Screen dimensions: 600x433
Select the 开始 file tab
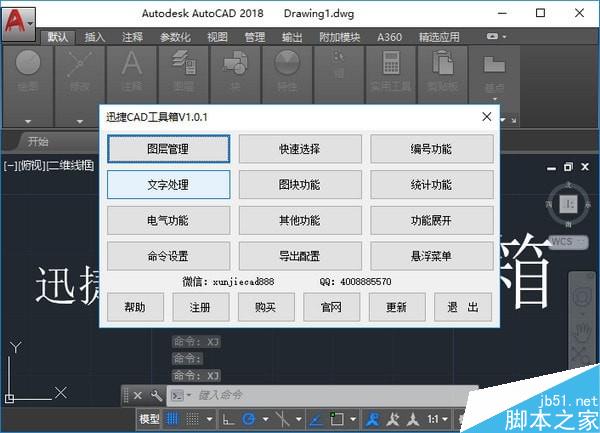pyautogui.click(x=38, y=142)
